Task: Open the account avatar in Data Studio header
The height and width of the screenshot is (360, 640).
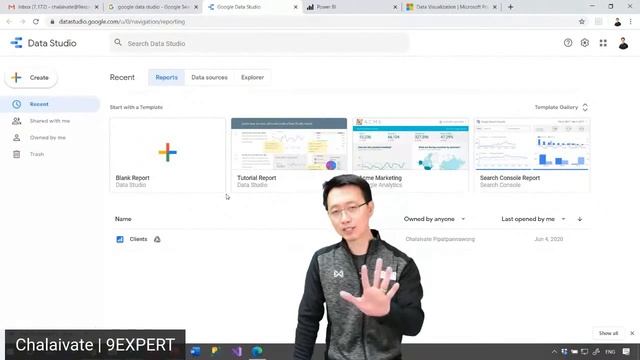Action: coord(623,43)
